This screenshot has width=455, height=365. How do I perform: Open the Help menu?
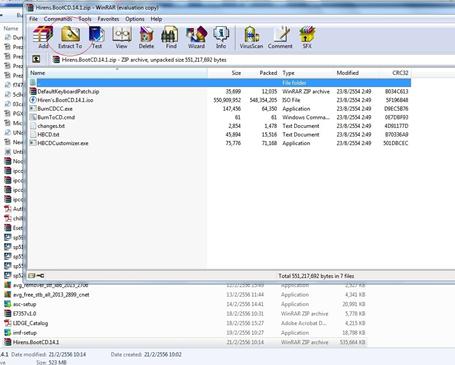156,19
